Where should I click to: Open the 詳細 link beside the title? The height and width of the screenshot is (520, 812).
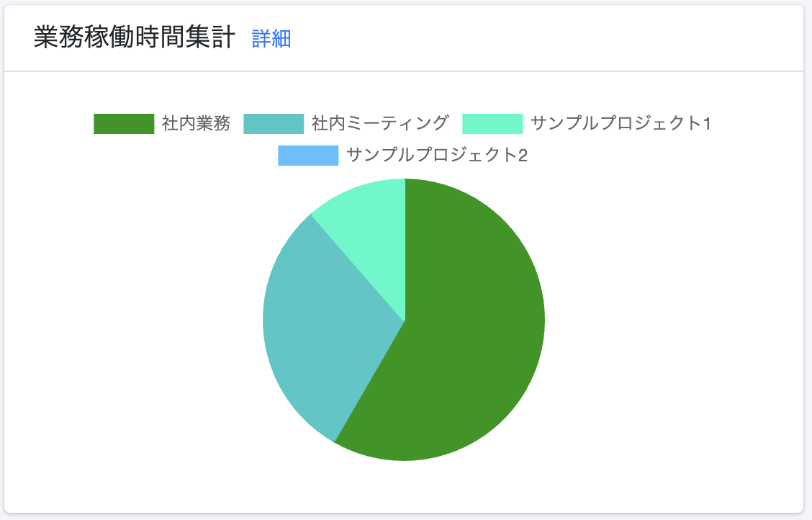[x=271, y=39]
